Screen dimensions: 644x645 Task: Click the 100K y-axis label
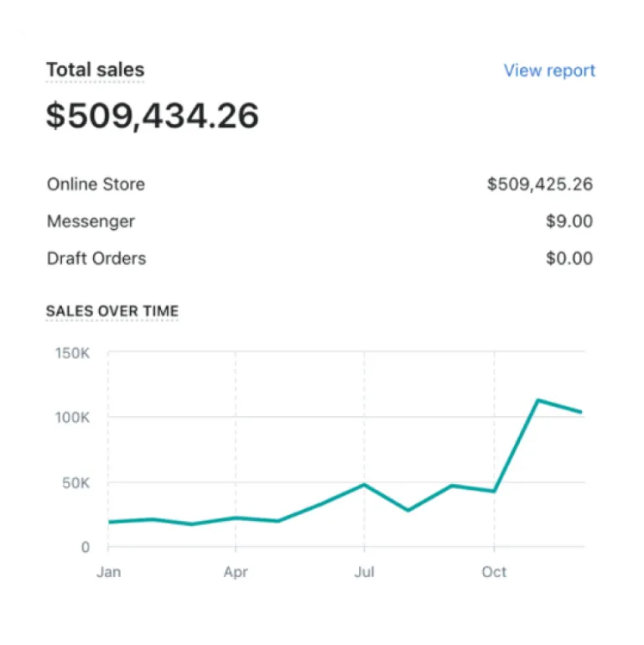[73, 418]
